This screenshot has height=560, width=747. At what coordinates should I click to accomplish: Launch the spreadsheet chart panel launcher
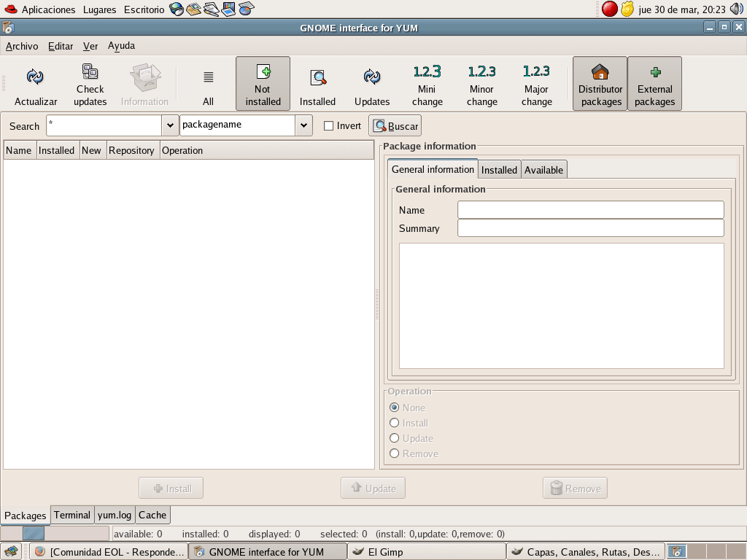[247, 9]
